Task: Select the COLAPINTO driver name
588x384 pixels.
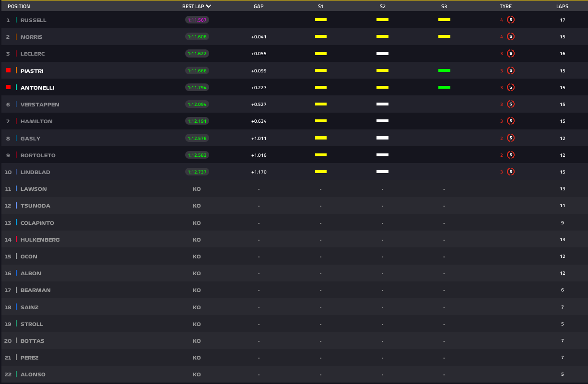Action: point(37,223)
